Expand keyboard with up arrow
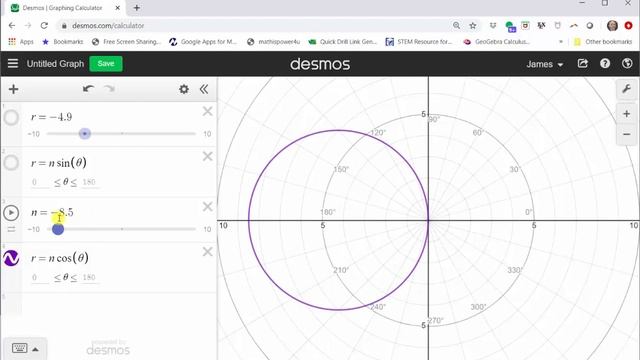Screen dimensions: 640x360 36,349
